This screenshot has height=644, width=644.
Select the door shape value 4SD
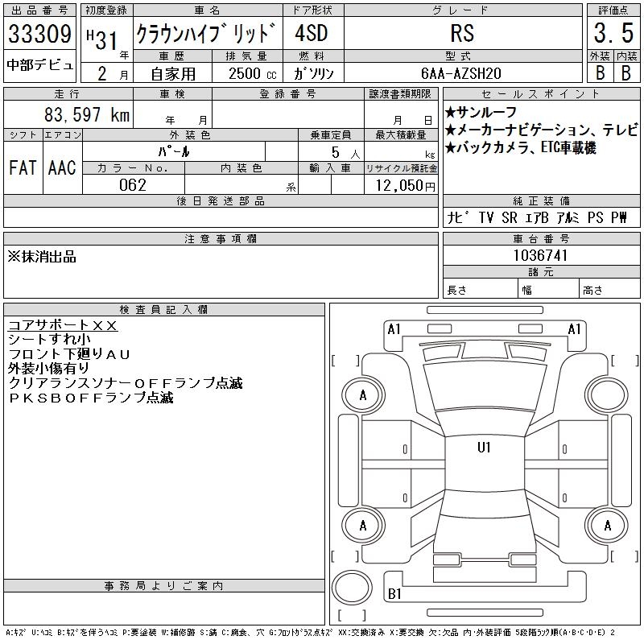coord(312,33)
